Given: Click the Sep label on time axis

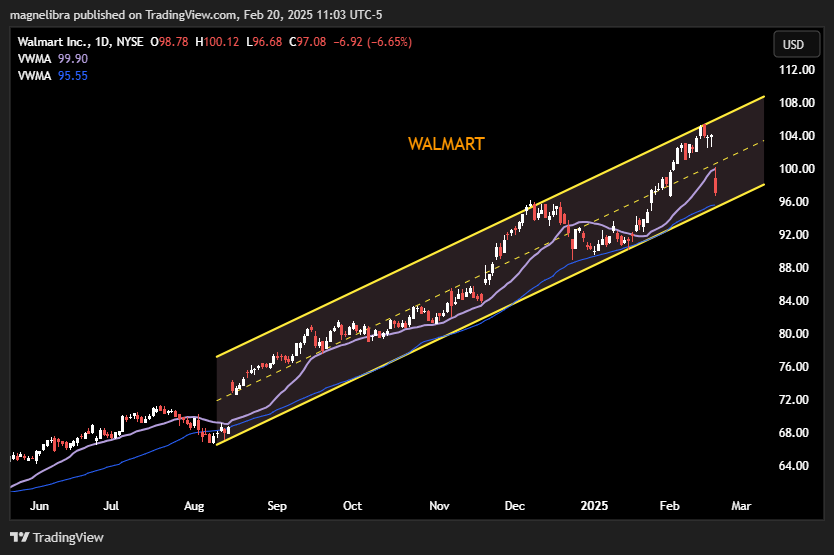Looking at the screenshot, I should [277, 506].
